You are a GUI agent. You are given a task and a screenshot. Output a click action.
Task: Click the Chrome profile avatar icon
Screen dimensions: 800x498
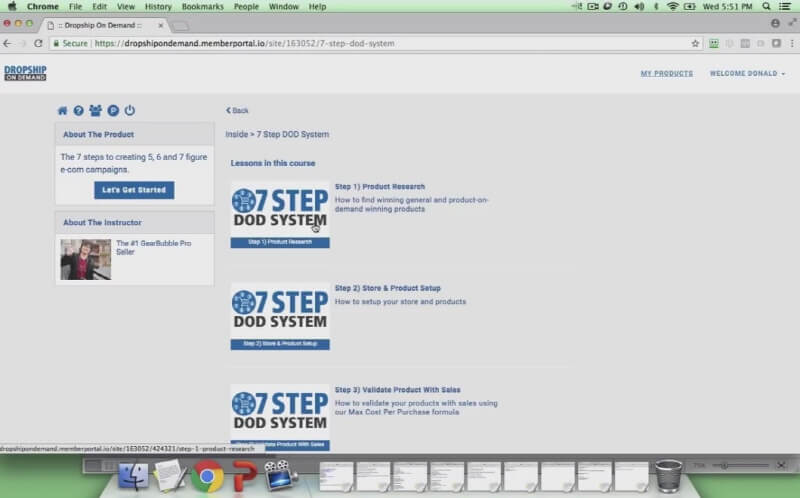[x=776, y=23]
